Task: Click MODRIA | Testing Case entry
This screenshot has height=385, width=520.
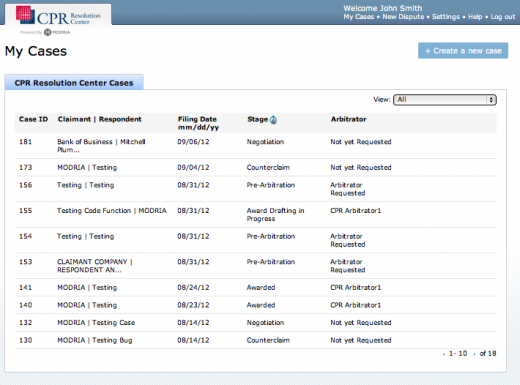Action: point(96,323)
